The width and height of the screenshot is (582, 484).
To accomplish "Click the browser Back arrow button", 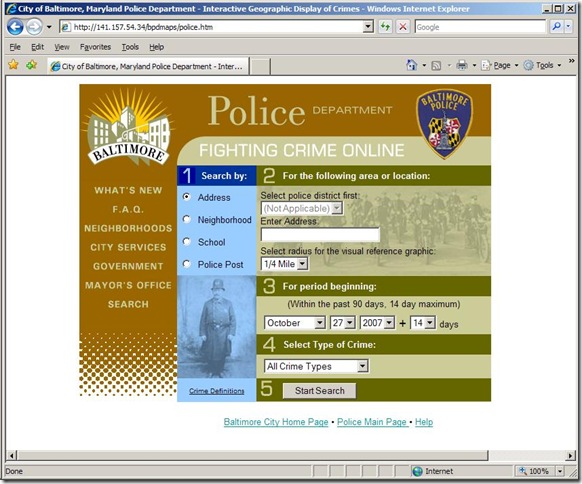I will coord(15,27).
